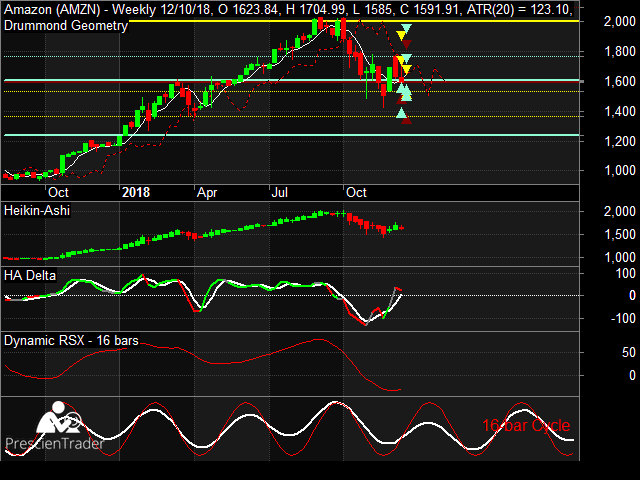
Task: Click the 2,000 label on main price axis
Action: coord(619,21)
